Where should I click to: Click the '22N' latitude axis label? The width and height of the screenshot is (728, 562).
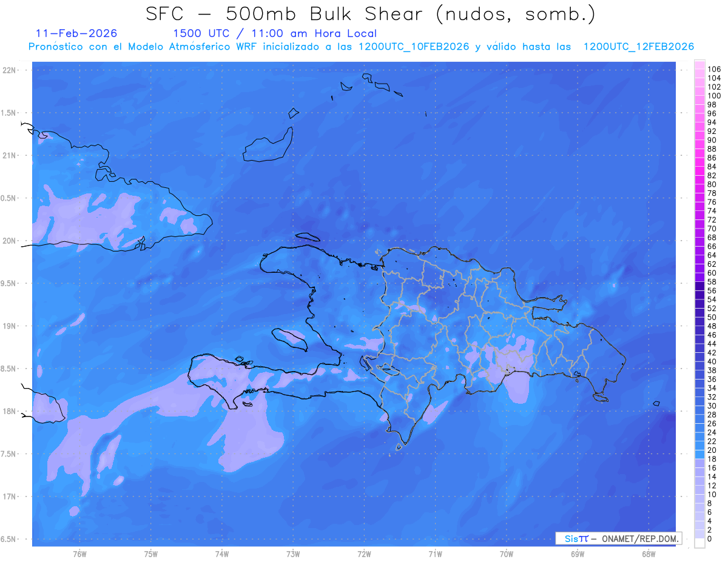point(9,70)
